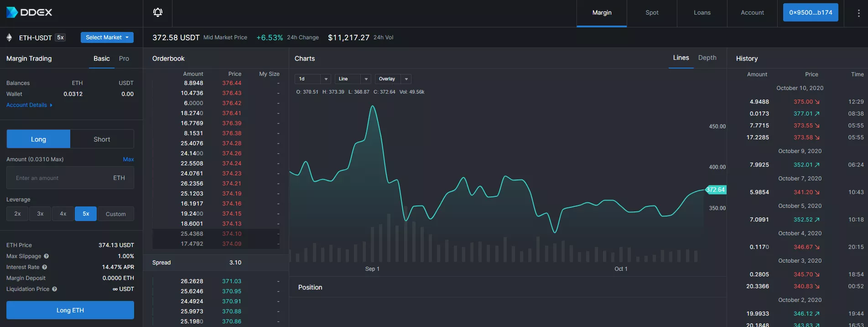Show the Lines chart view
Image resolution: width=868 pixels, height=327 pixels.
[681, 58]
